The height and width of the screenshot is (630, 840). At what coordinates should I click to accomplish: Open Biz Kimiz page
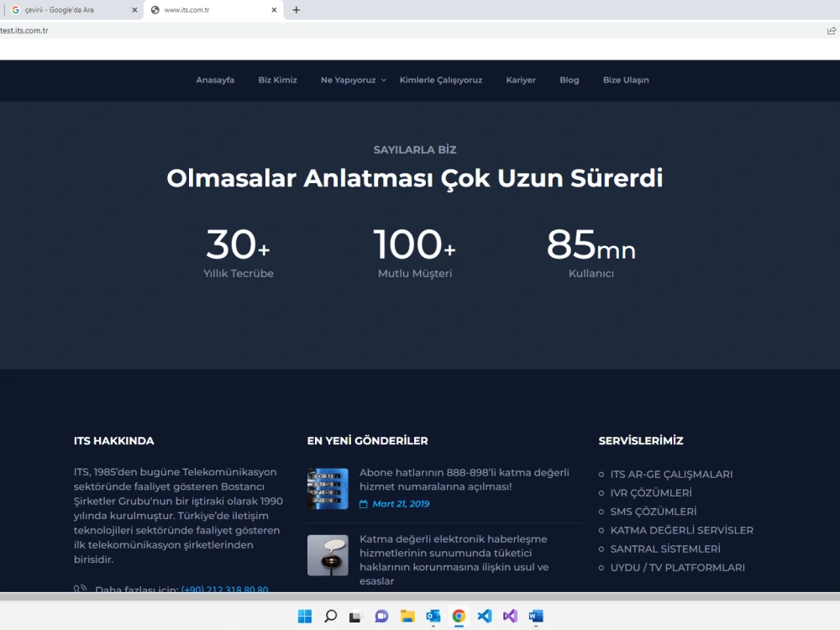click(x=277, y=80)
